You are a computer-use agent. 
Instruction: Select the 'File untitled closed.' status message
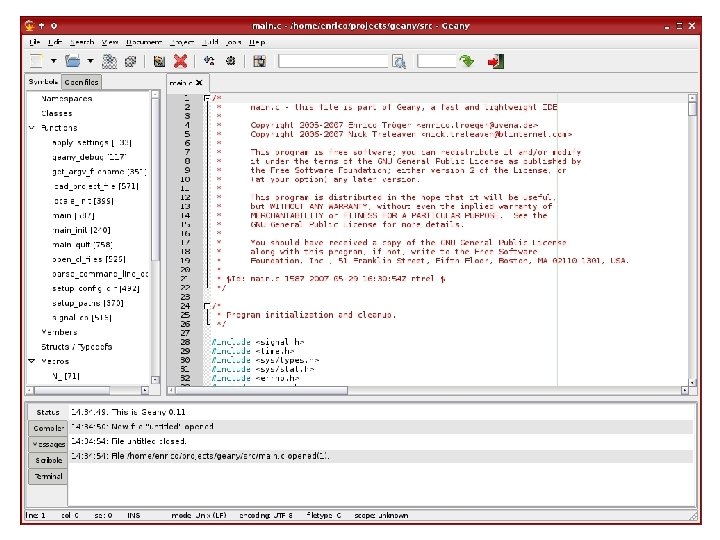381,441
